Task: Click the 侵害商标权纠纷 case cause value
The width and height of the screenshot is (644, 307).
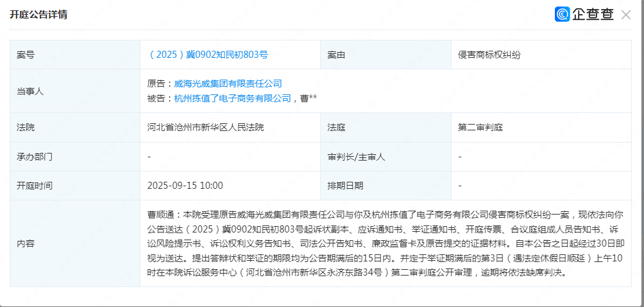Action: pos(489,55)
